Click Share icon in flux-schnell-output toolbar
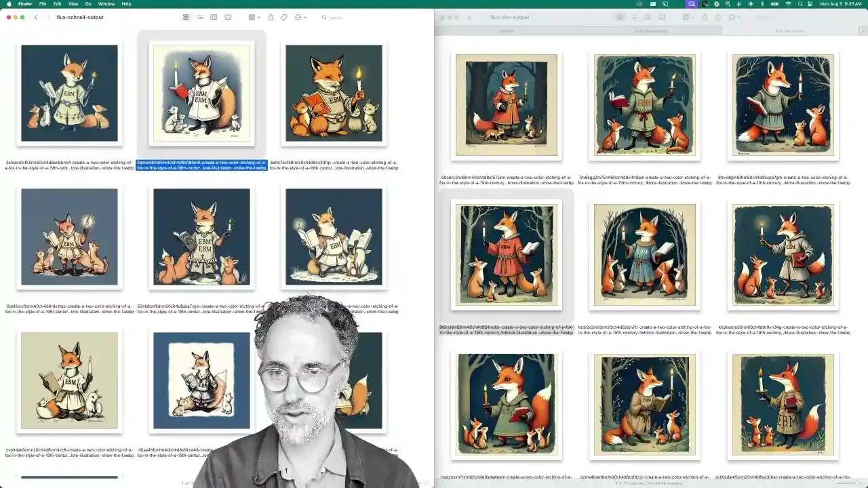868x488 pixels. pos(271,17)
